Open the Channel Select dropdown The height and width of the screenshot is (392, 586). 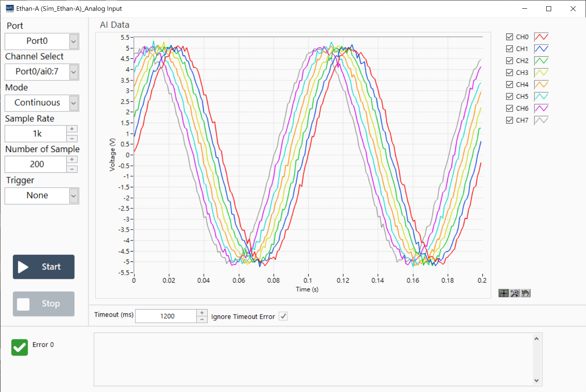click(73, 72)
